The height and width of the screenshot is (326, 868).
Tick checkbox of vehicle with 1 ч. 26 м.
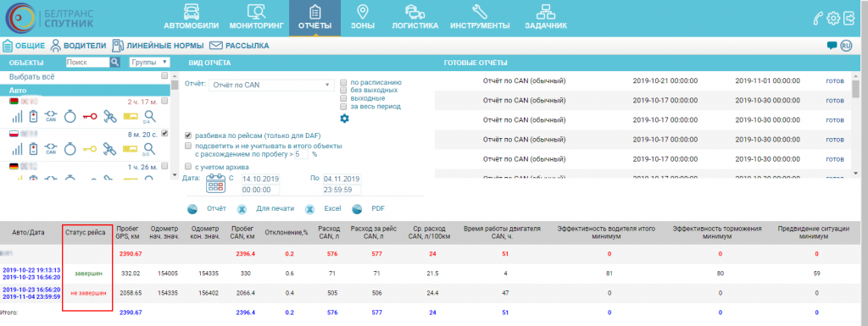[164, 165]
